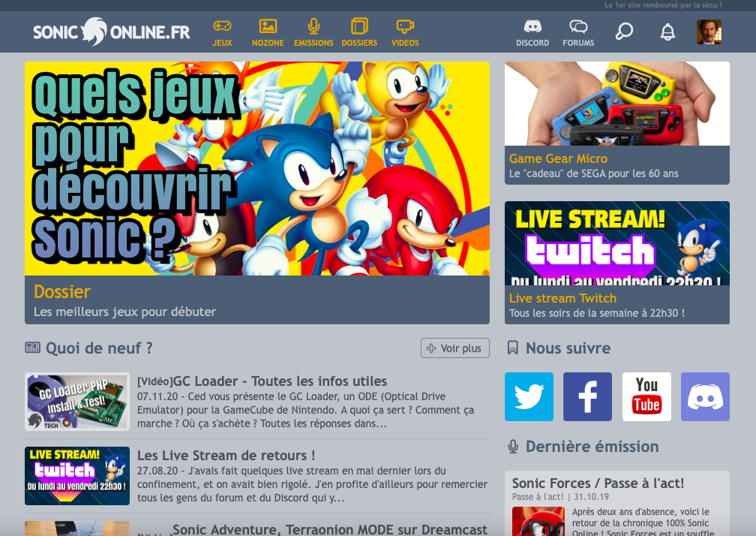Click the Voir plus button

[454, 348]
